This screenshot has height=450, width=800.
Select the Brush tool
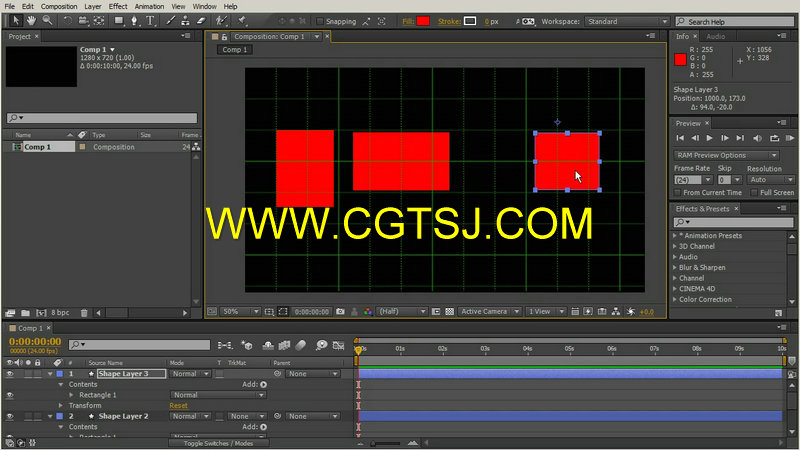pyautogui.click(x=170, y=21)
